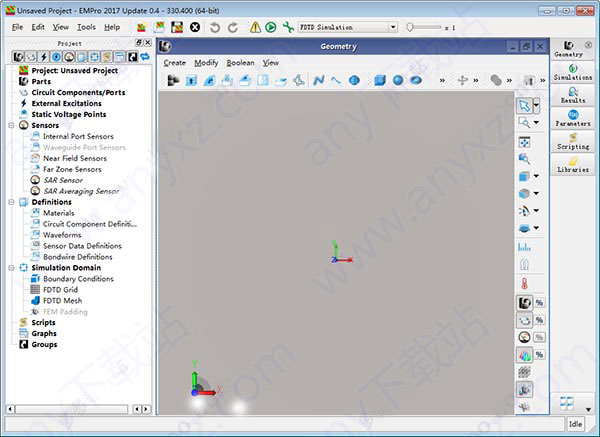Click the curve spline geometry icon
The width and height of the screenshot is (600, 437).
click(336, 80)
